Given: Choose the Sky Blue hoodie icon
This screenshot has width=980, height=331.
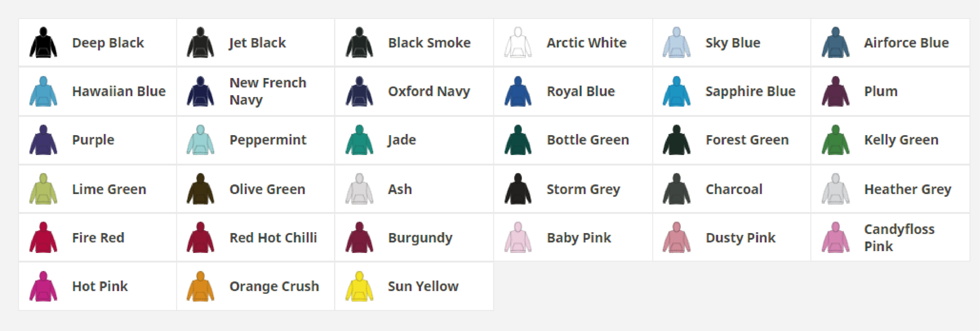Looking at the screenshot, I should (676, 42).
